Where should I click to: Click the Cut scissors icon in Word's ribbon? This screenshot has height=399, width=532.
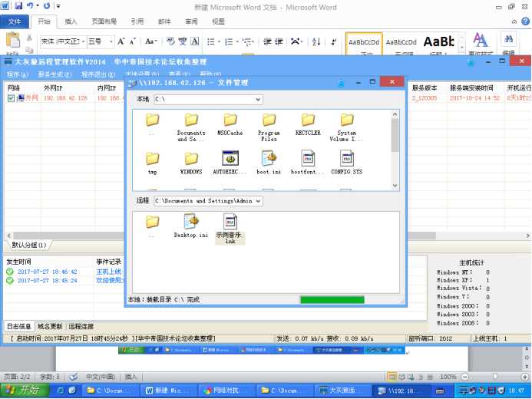point(29,38)
